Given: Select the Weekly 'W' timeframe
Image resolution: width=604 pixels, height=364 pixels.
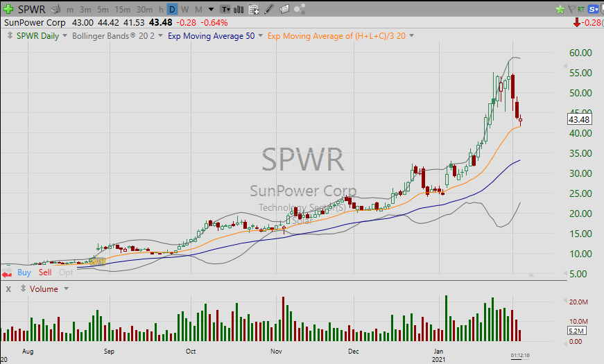Looking at the screenshot, I should (185, 10).
